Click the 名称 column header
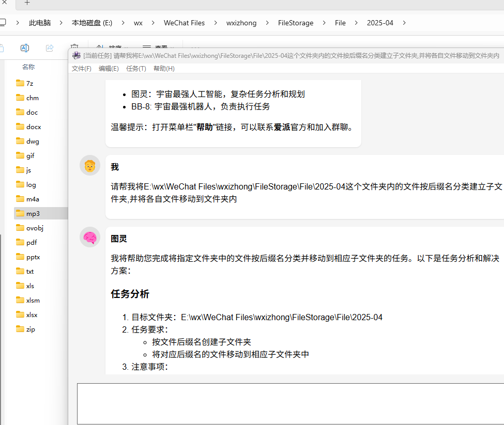This screenshot has height=425, width=504. tap(28, 67)
